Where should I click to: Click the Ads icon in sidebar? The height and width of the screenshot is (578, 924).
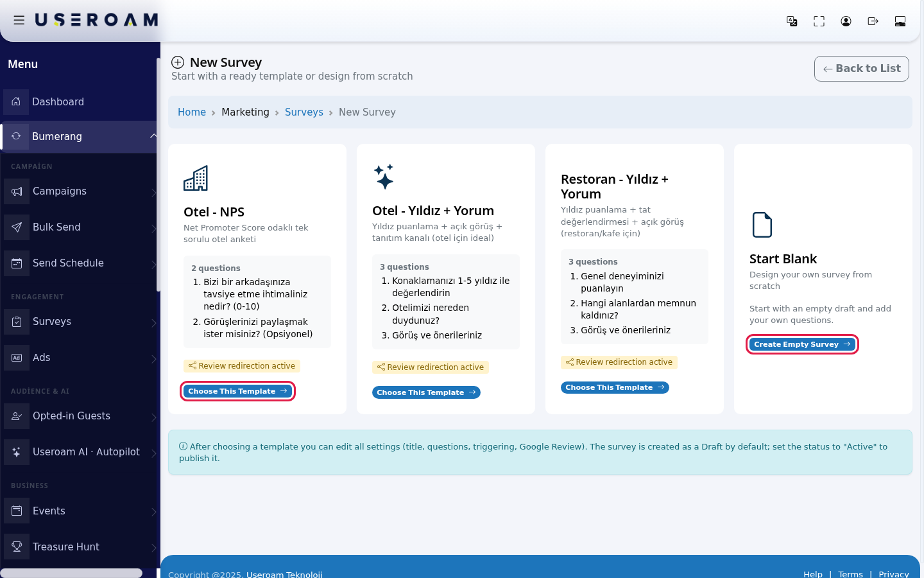click(x=17, y=358)
